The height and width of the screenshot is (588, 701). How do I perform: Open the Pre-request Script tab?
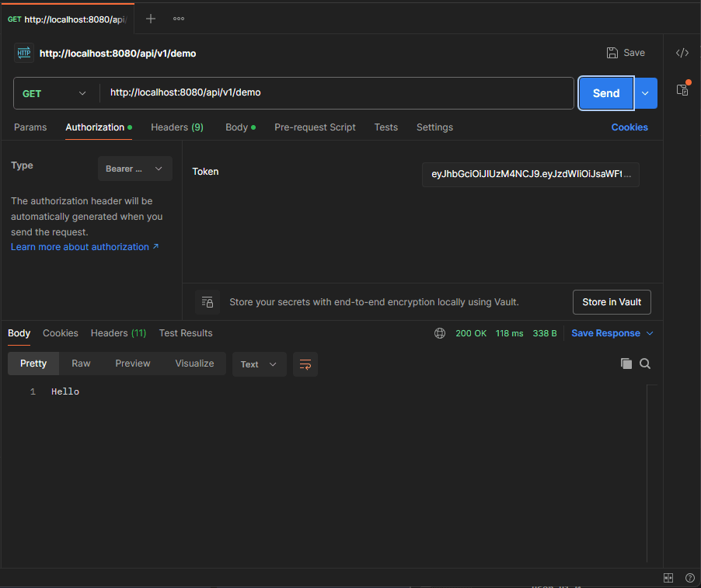click(x=315, y=127)
